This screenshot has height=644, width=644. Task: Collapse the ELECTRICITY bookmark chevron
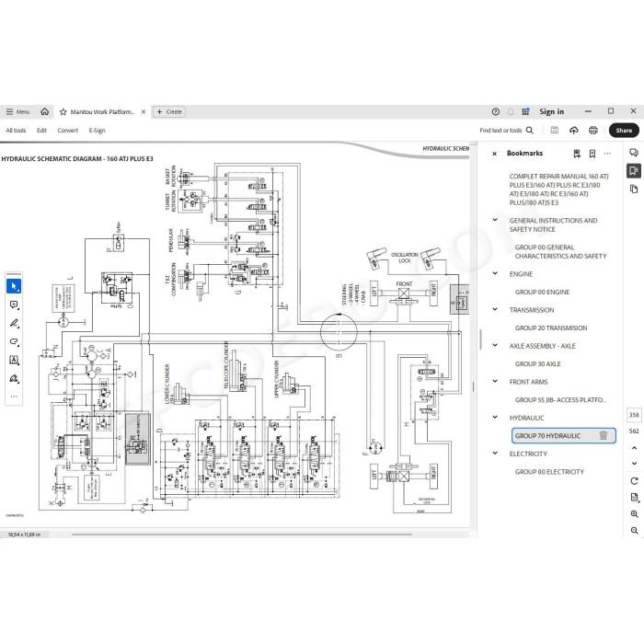pyautogui.click(x=495, y=453)
